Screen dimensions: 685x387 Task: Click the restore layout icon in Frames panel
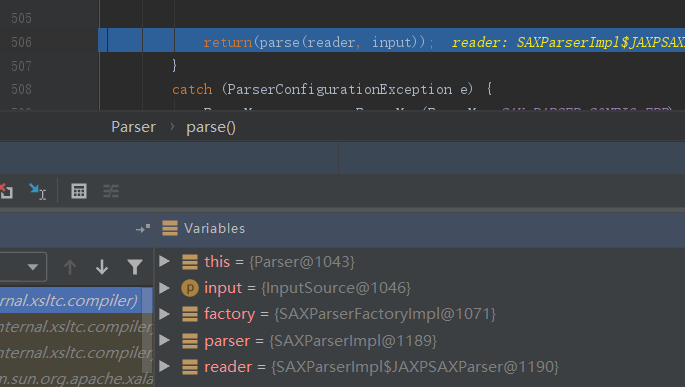[x=143, y=228]
